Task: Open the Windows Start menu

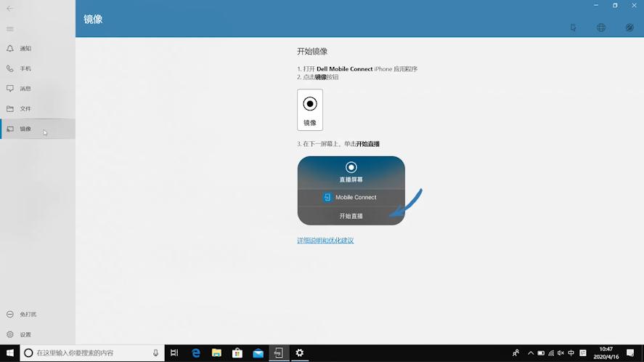Action: 10,353
